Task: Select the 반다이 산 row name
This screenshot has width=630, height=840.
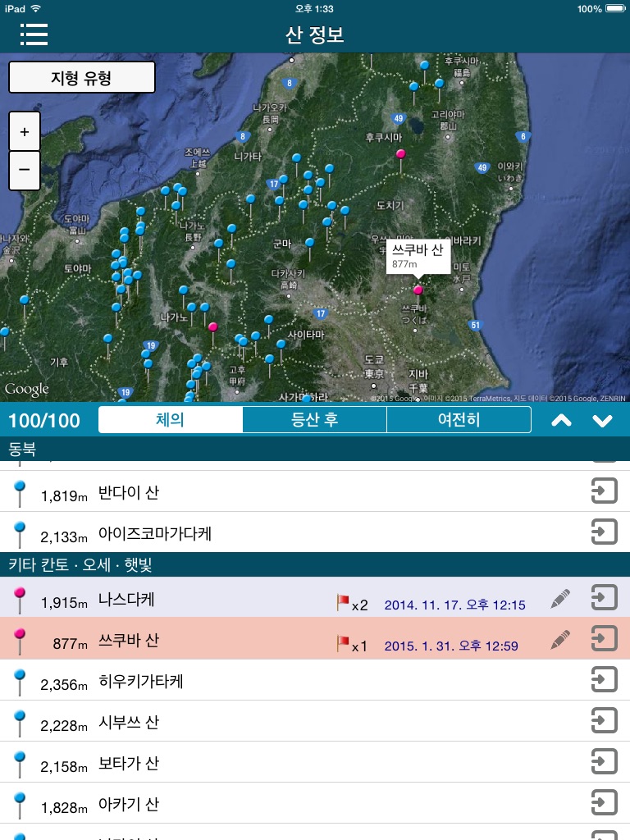Action: coord(129,492)
